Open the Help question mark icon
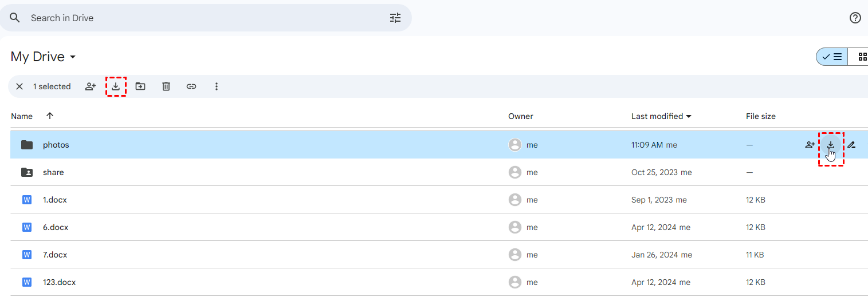This screenshot has height=297, width=868. [x=855, y=18]
